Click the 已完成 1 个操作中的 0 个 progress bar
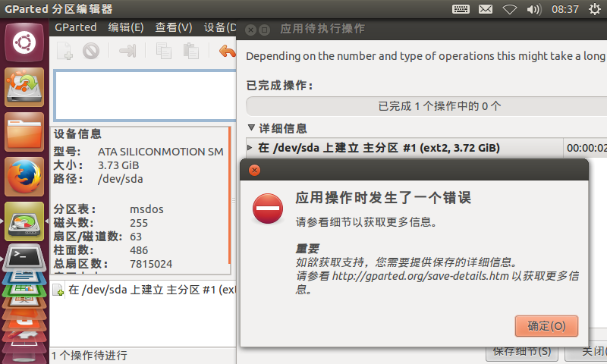The width and height of the screenshot is (607, 364). pos(426,106)
